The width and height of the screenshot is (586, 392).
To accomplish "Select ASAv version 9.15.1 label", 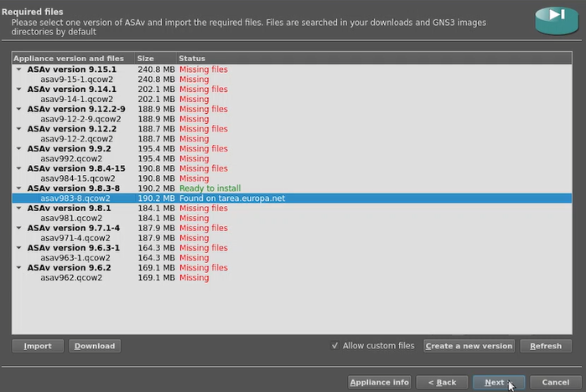I will coord(72,70).
